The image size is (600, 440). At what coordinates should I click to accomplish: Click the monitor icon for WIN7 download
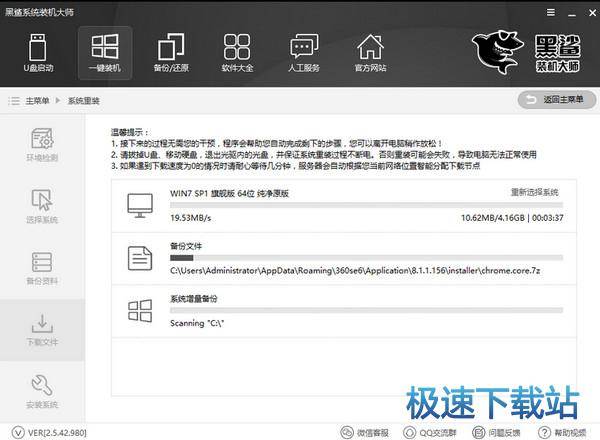pyautogui.click(x=140, y=206)
